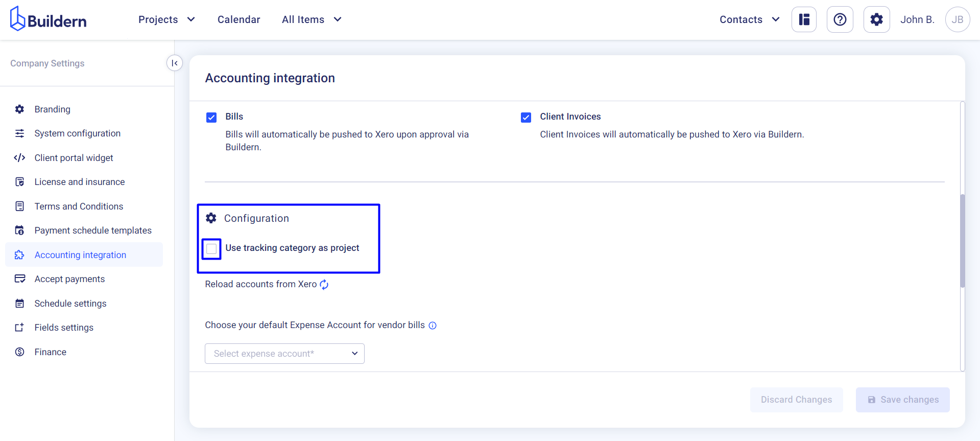Viewport: 980px width, 441px height.
Task: Click the Buildern logo
Action: tap(49, 19)
